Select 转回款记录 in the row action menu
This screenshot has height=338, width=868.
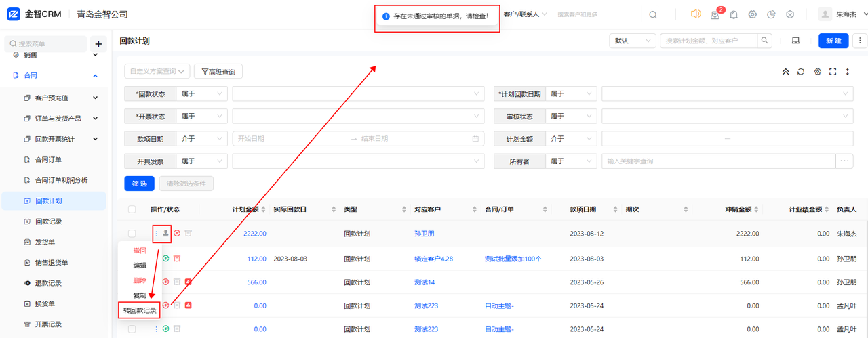tap(140, 311)
